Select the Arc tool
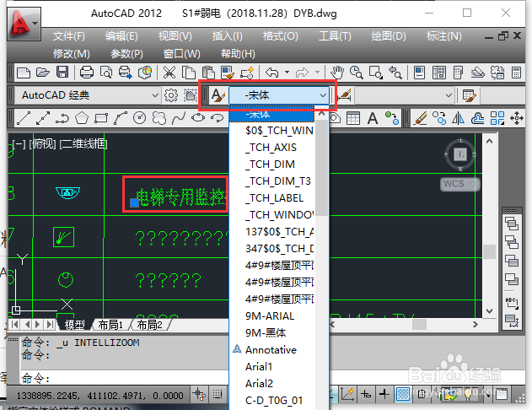The image size is (532, 410). click(121, 118)
